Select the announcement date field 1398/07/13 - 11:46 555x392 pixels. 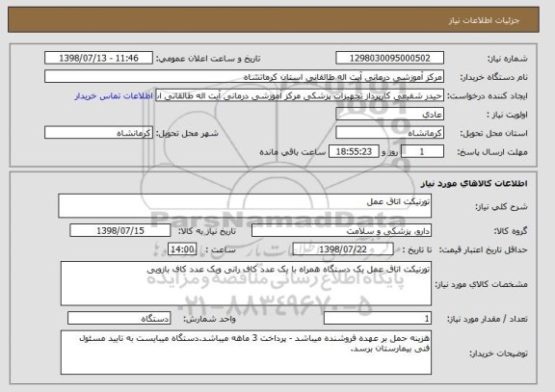click(x=98, y=58)
